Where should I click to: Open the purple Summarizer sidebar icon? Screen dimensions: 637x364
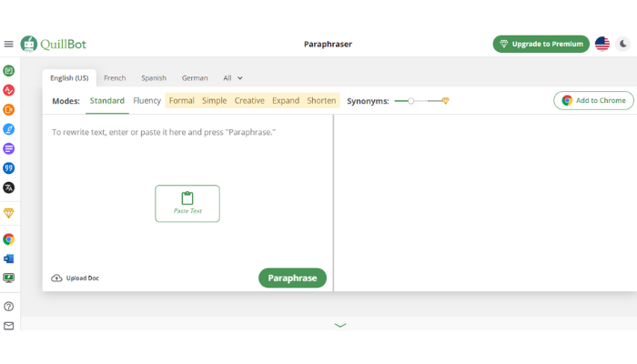8,148
